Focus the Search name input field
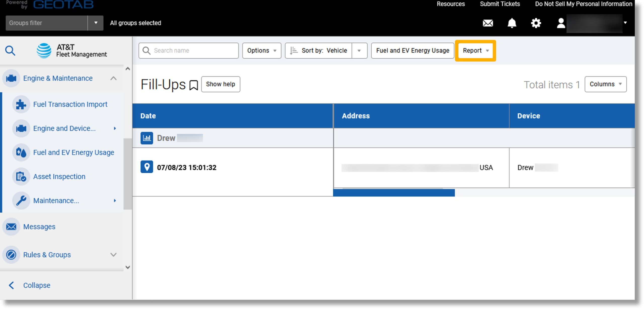Image resolution: width=644 pixels, height=309 pixels. (189, 51)
